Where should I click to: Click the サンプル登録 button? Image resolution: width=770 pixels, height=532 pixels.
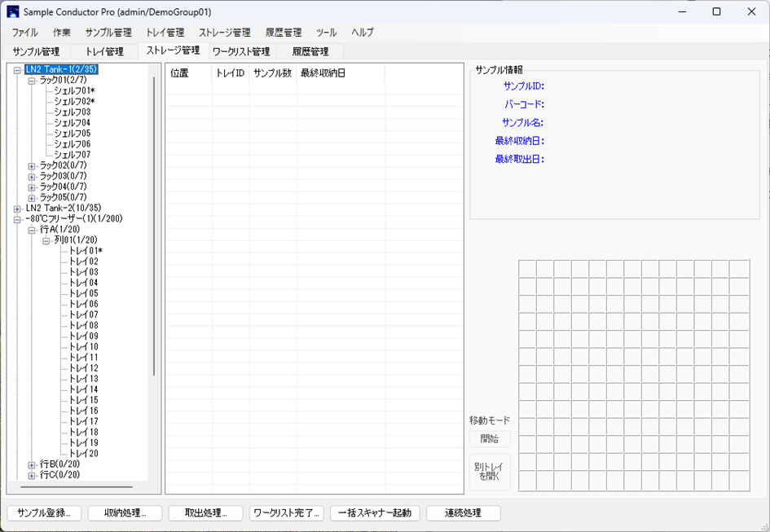(44, 513)
